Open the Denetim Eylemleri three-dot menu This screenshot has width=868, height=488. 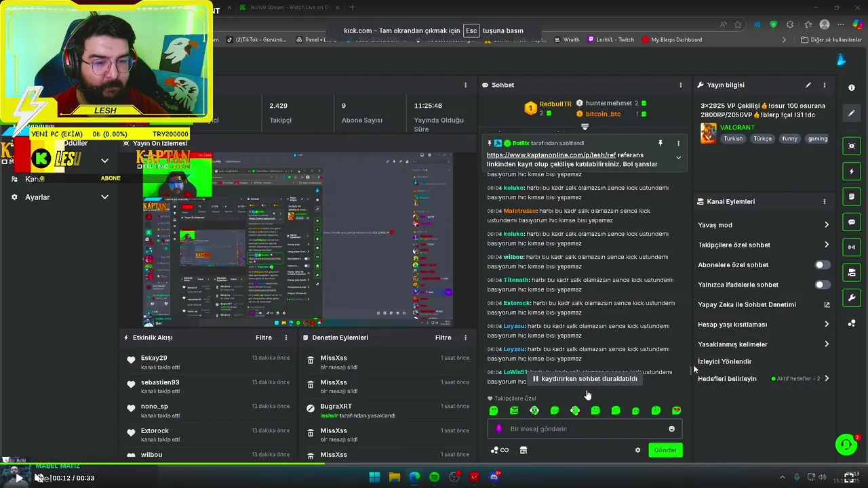click(465, 338)
